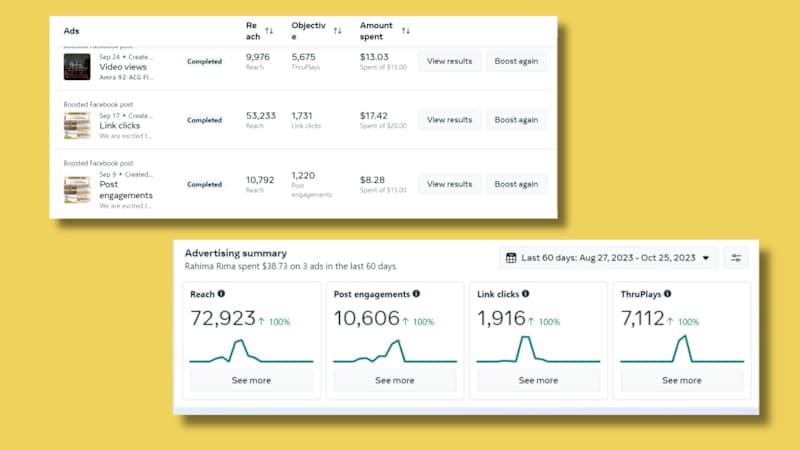This screenshot has height=450, width=800.
Task: Click the info icon beside Post engagements
Action: (416, 294)
